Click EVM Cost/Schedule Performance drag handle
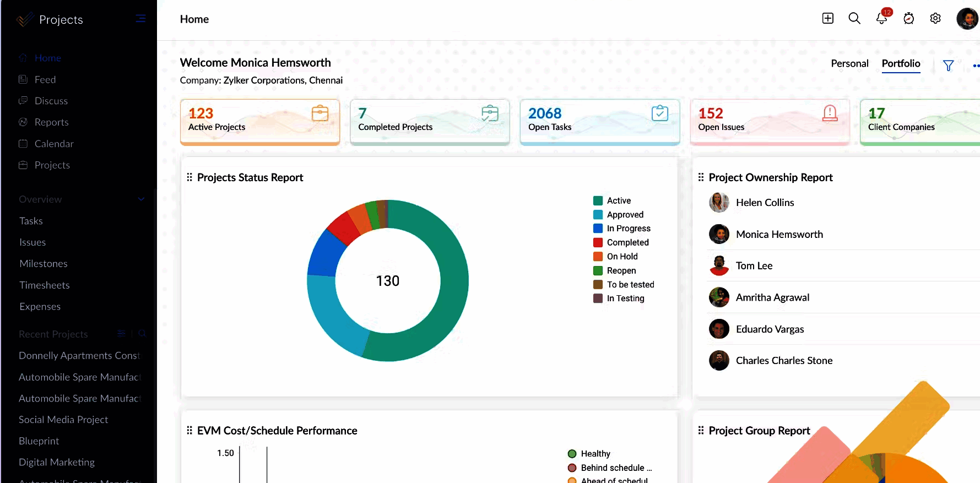Image resolution: width=980 pixels, height=483 pixels. [189, 431]
